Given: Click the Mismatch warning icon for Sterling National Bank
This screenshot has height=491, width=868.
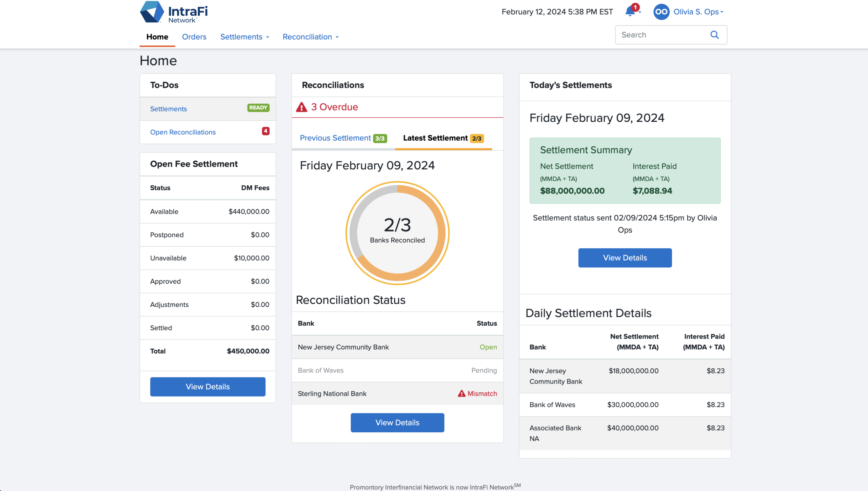Looking at the screenshot, I should click(461, 393).
